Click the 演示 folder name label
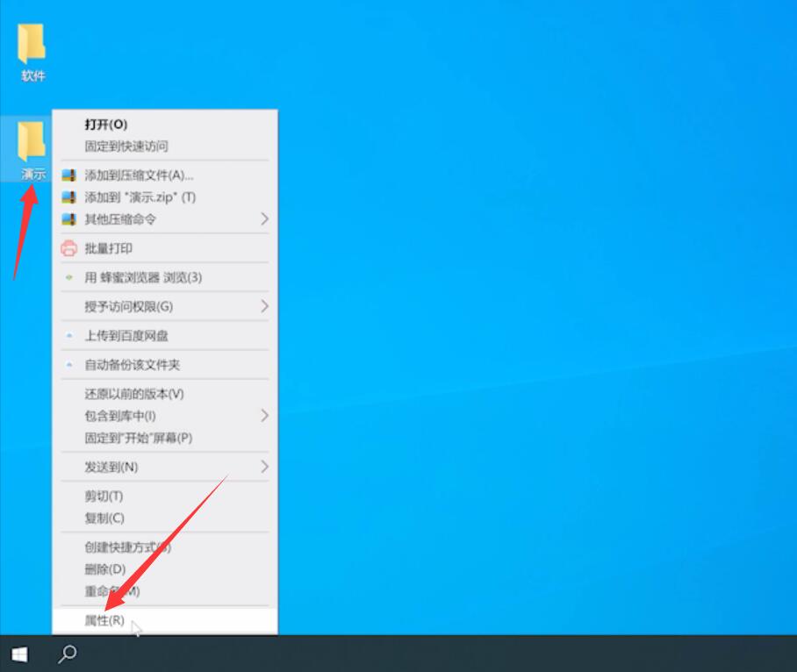Viewport: 797px width, 672px height. 33,175
